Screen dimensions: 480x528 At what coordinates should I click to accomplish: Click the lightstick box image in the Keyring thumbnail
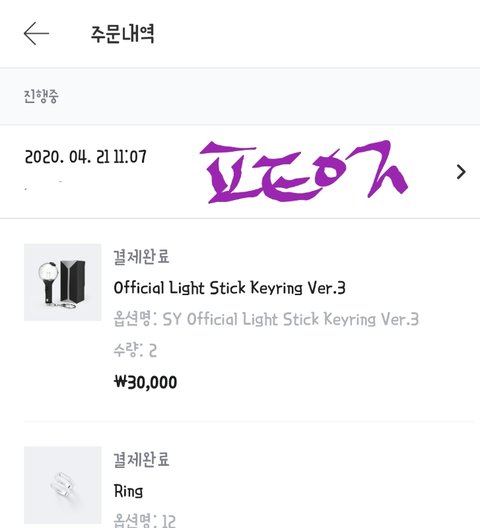click(72, 281)
